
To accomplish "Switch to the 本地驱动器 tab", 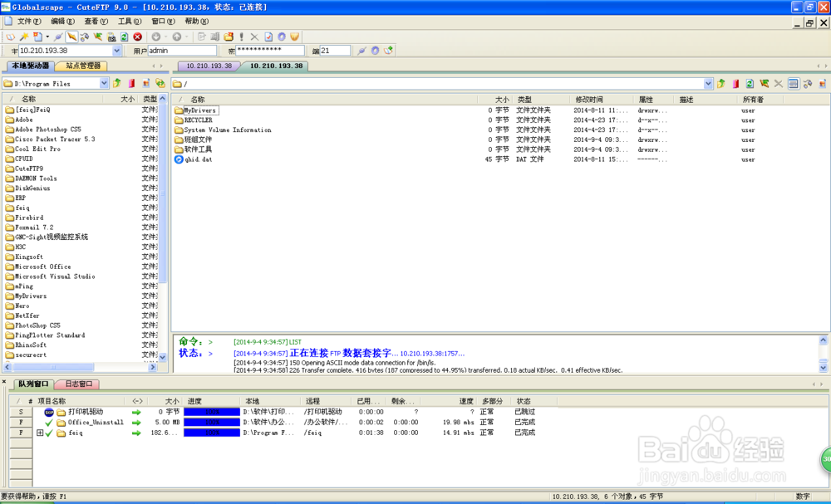I will (x=30, y=66).
